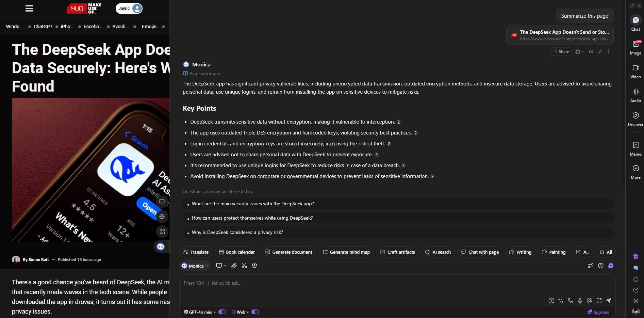This screenshot has width=644, height=318.
Task: Open the Monica bot selector dropdown
Action: 195,266
